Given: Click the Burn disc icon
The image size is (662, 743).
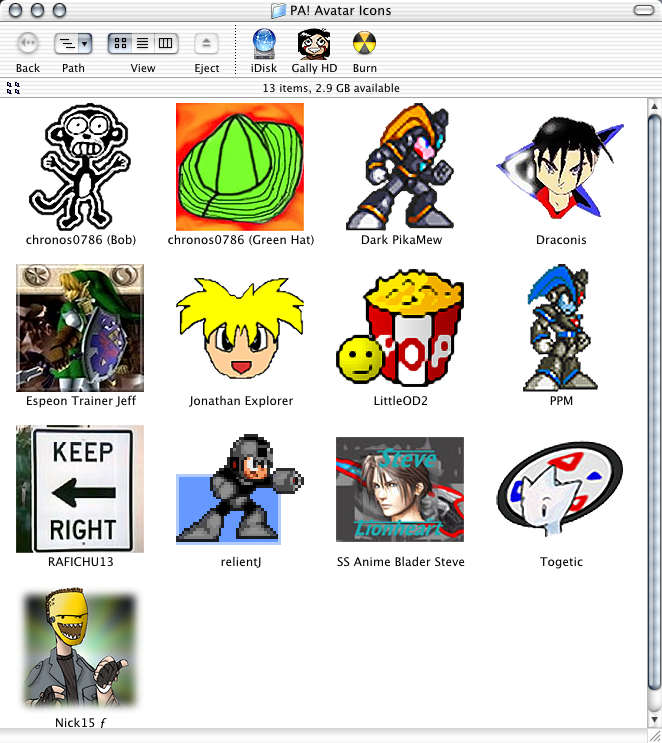Looking at the screenshot, I should click(x=364, y=43).
